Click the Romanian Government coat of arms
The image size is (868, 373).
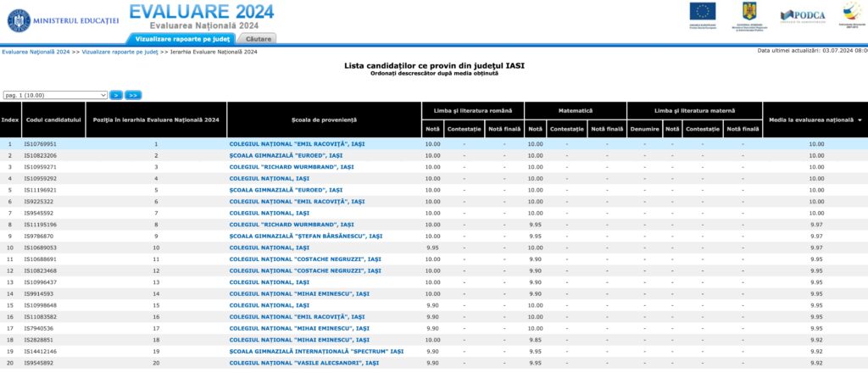[x=748, y=12]
